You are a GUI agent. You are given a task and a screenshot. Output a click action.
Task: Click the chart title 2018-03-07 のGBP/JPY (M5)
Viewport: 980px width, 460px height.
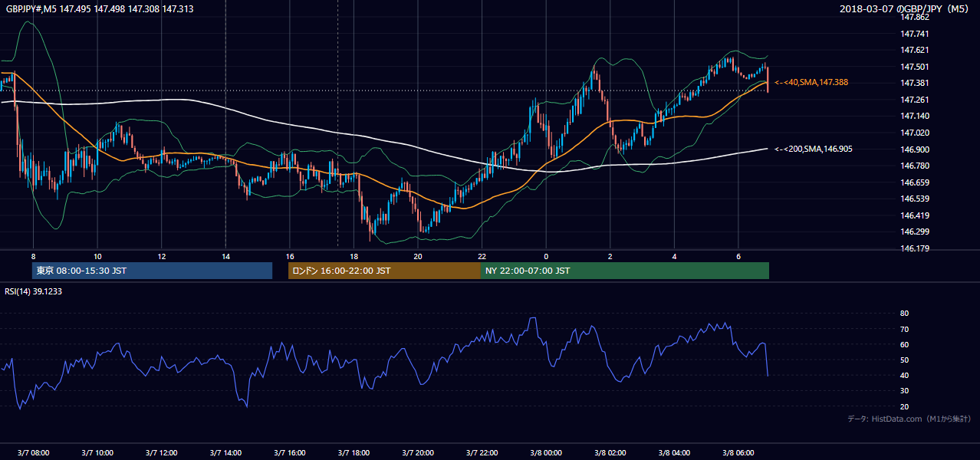[x=906, y=8]
